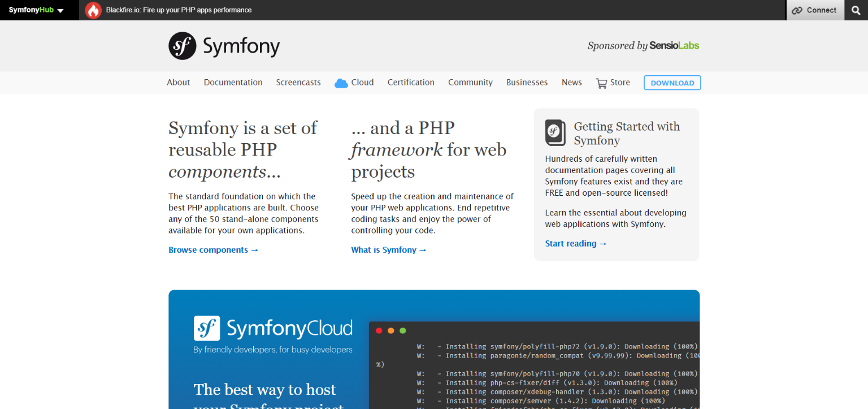Screen dimensions: 868x409
Task: Open the News section
Action: click(x=571, y=83)
